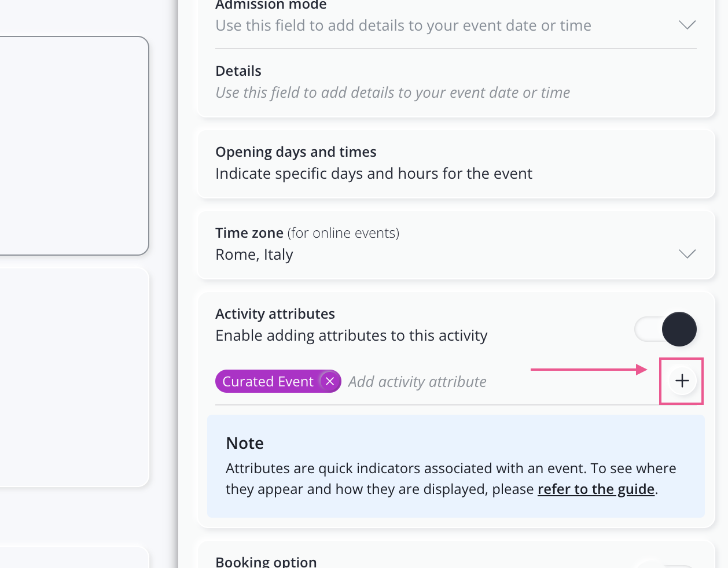
Task: Click the Indicate specific days and hours text
Action: 373,174
